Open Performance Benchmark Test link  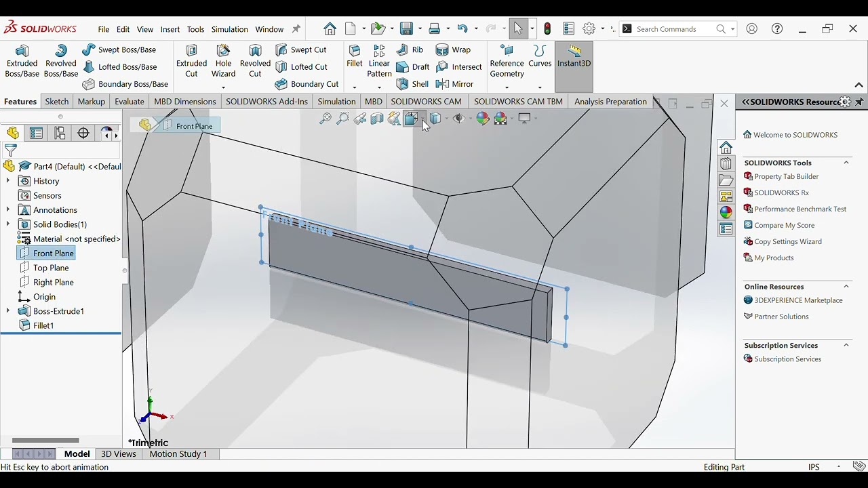pyautogui.click(x=800, y=209)
